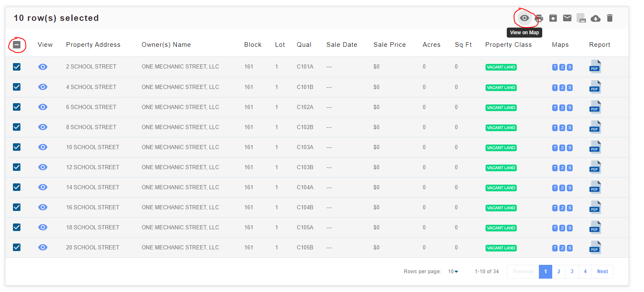
Task: Uncheck the 20 SCHOOL STREET row
Action: tap(17, 247)
